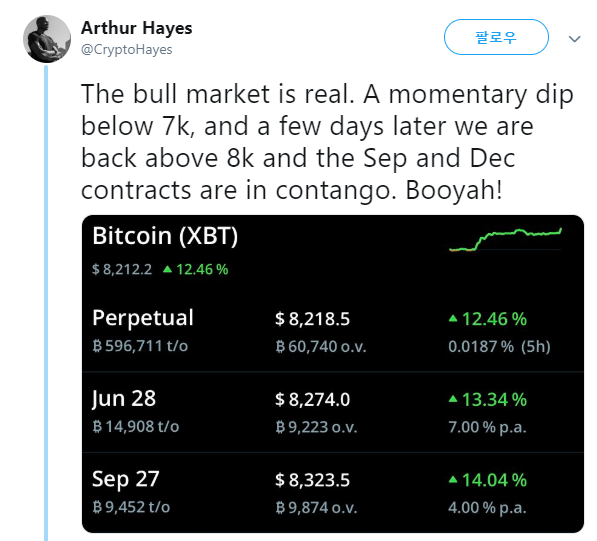Select the Perpetual contract row
The width and height of the screenshot is (597, 541).
coord(332,331)
